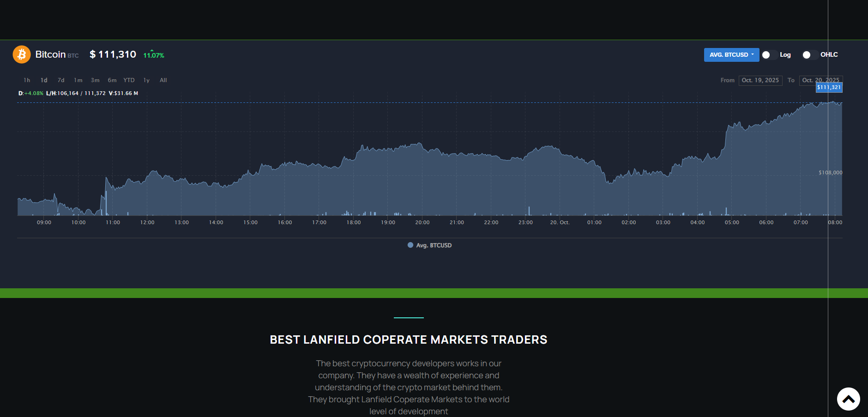Click the green 11.07% change indicator
Image resolution: width=868 pixels, height=417 pixels.
(x=154, y=55)
